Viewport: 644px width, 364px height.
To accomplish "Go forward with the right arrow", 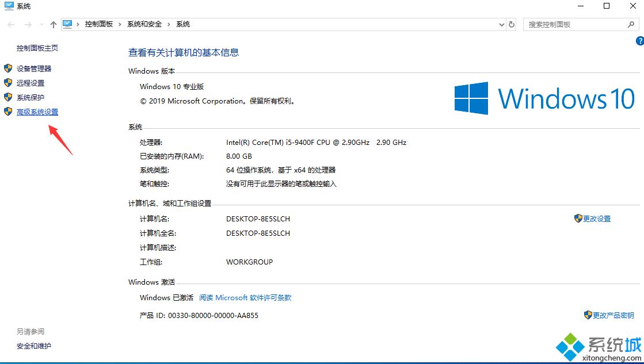I will (x=28, y=25).
